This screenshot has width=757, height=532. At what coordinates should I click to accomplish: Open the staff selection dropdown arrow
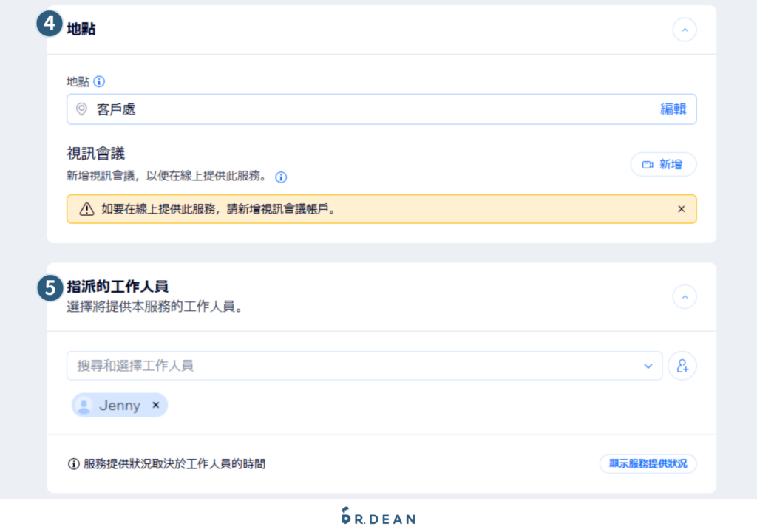pos(648,366)
